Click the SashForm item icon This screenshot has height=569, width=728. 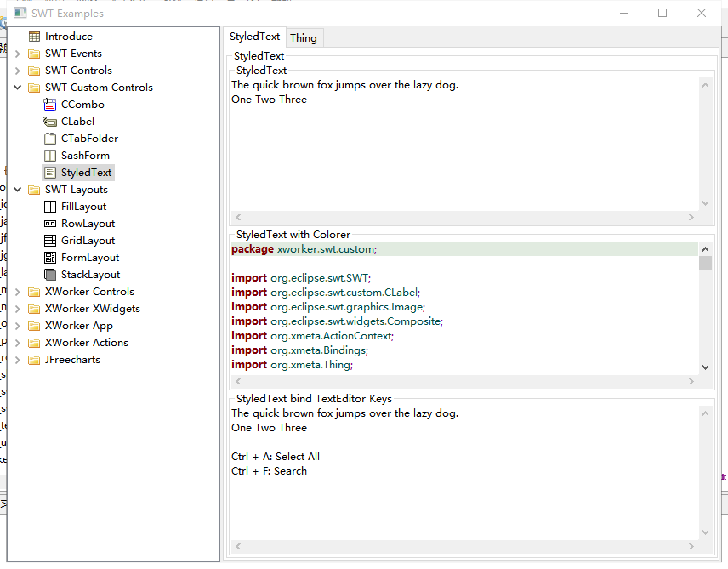(x=49, y=156)
